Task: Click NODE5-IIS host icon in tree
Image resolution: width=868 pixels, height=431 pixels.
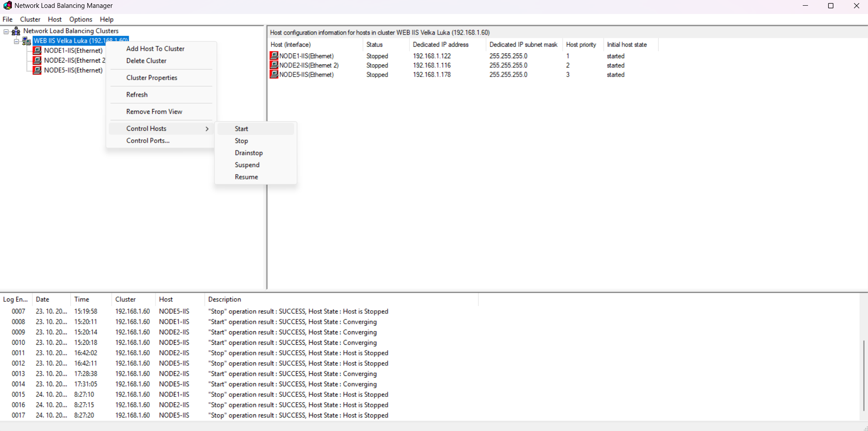Action: pyautogui.click(x=38, y=70)
